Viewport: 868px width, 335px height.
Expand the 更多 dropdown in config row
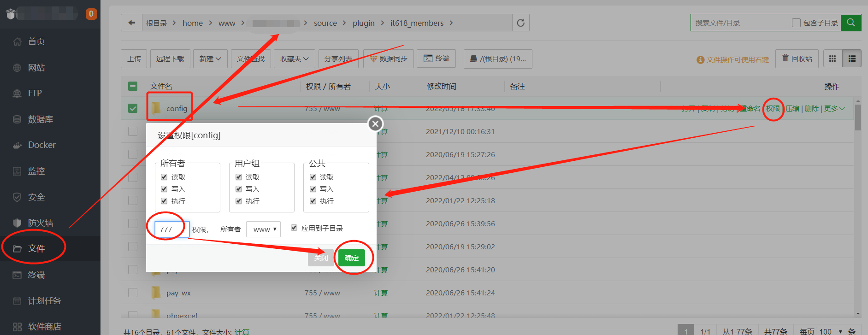[x=834, y=109]
